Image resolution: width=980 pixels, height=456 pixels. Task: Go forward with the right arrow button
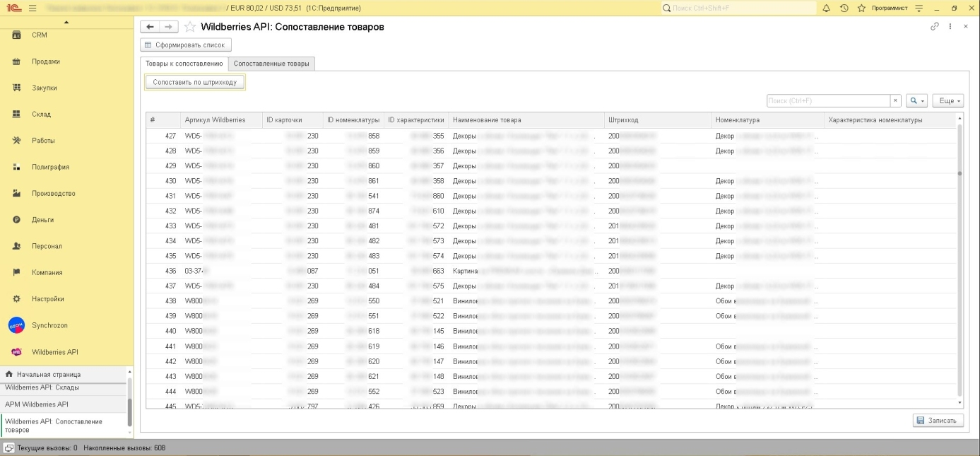pos(168,27)
